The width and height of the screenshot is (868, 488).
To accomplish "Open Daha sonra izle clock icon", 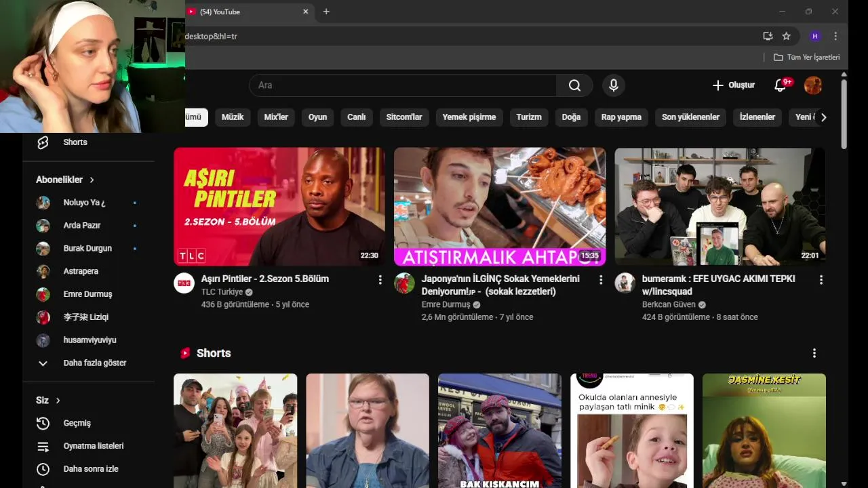I will tap(43, 469).
